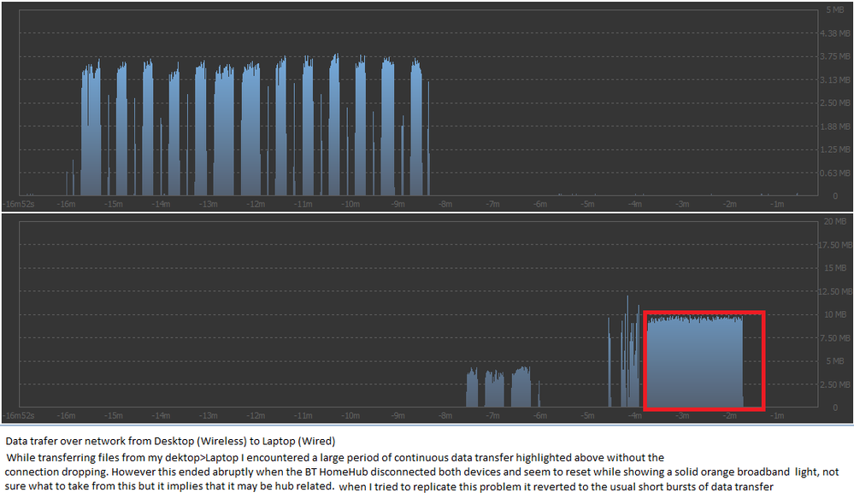Click the -4m label on bottom graph axis
854x504 pixels.
tap(634, 415)
